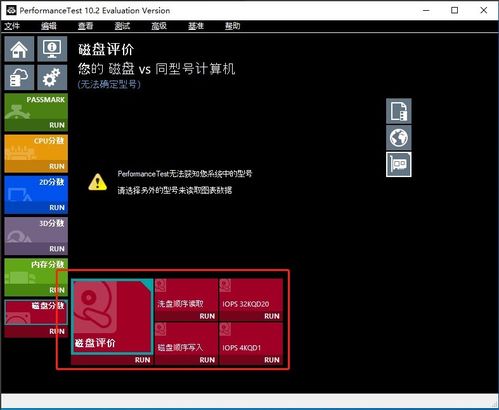The width and height of the screenshot is (499, 410).
Task: Open the 高级 menu
Action: tap(159, 26)
